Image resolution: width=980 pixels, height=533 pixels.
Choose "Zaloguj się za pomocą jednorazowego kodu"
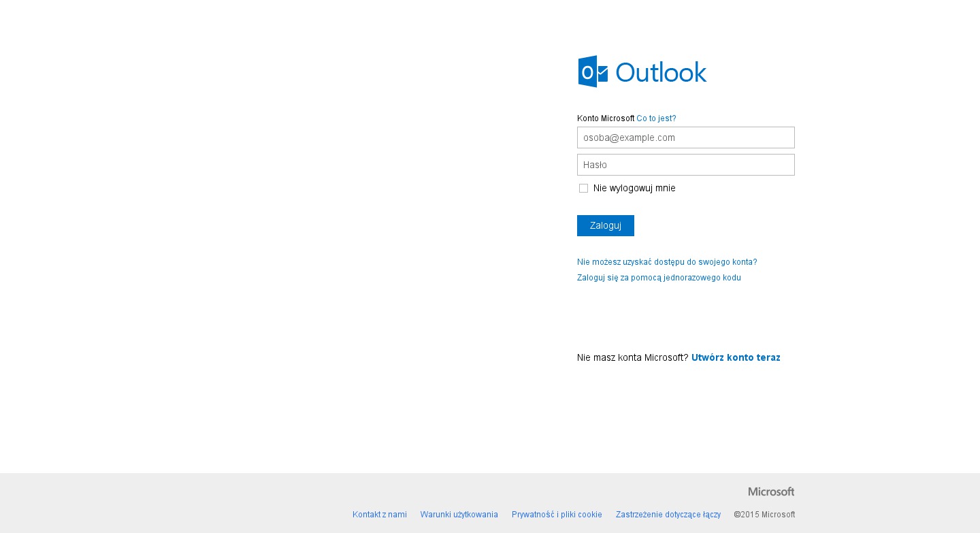point(659,278)
